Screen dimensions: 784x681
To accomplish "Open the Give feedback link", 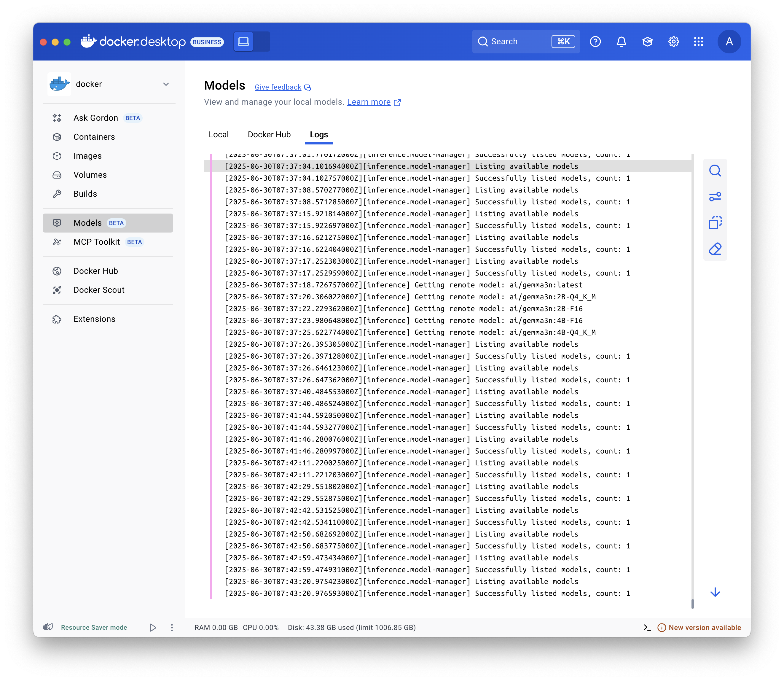I will [278, 87].
